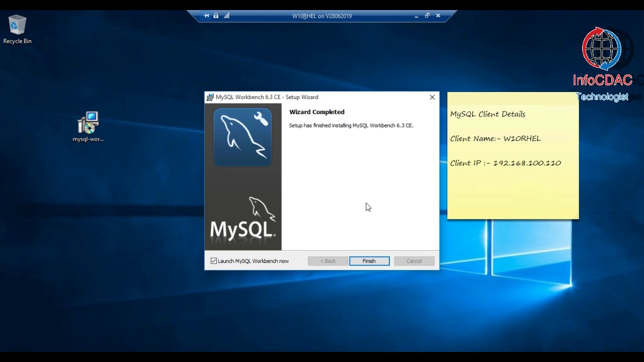Click the MySQL Workbench dolphin logo
Viewport: 644px width, 362px height.
(x=243, y=137)
